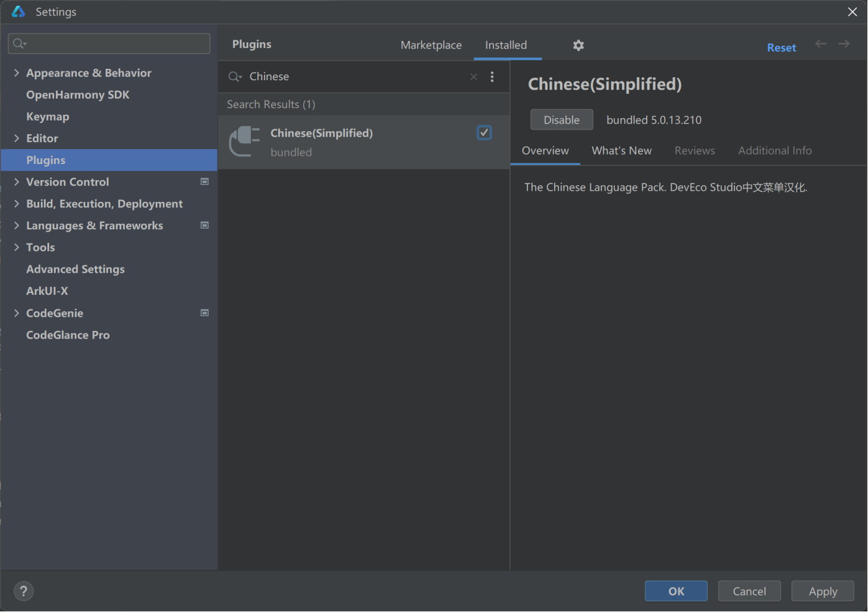Expand the Version Control section
Image resolution: width=868 pixels, height=612 pixels.
tap(17, 182)
